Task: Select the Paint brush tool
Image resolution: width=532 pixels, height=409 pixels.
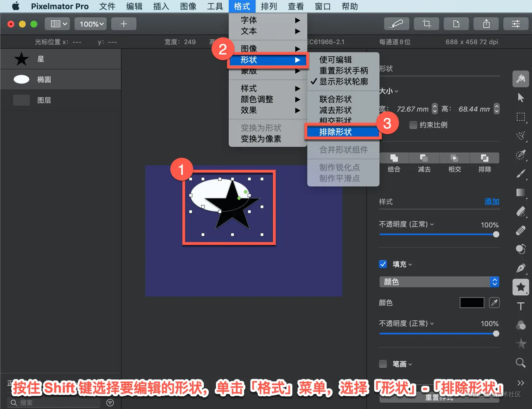Action: tap(521, 174)
